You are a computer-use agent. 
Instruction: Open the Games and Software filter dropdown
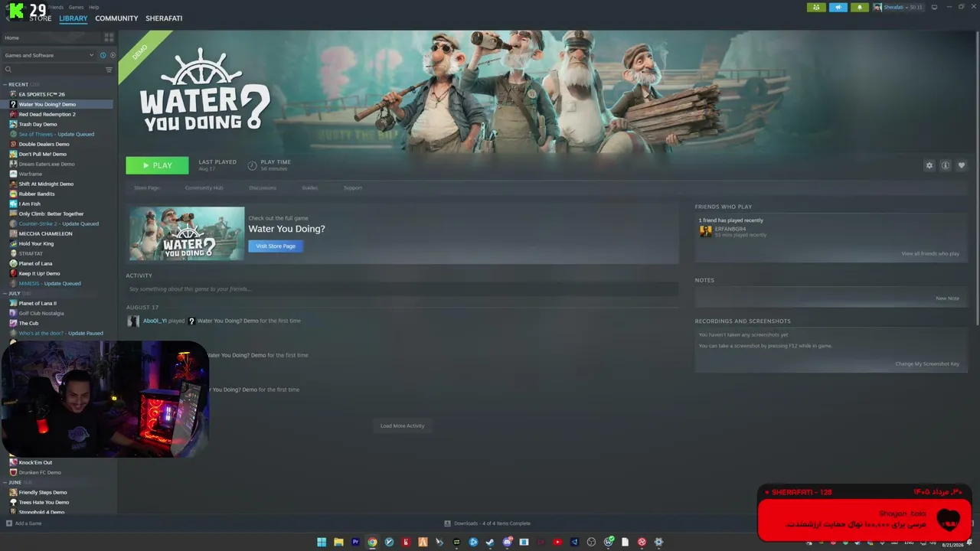(x=48, y=55)
